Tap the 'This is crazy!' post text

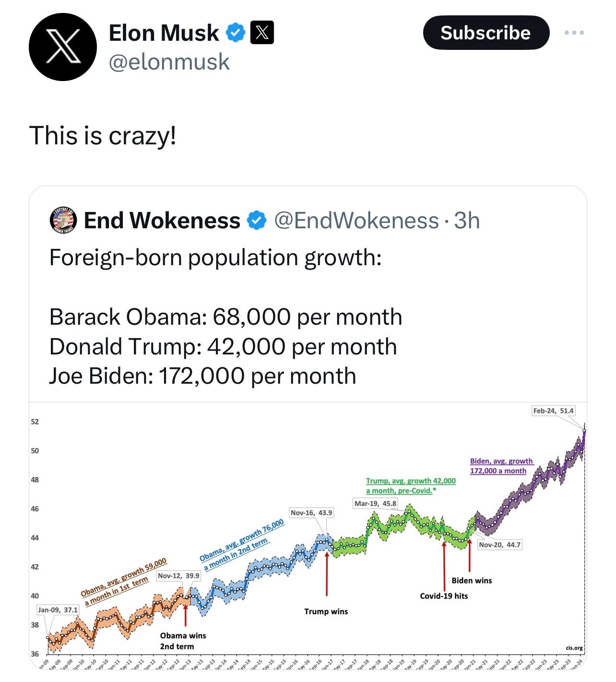point(103,136)
